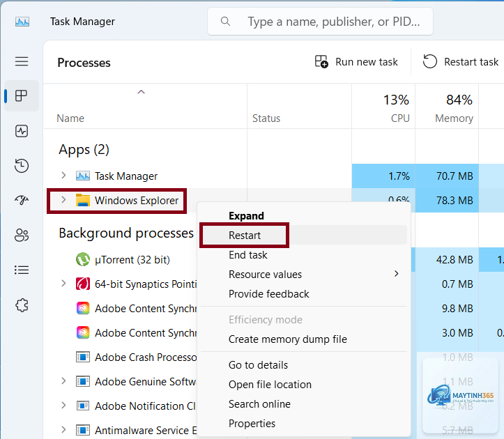Open the Services page in sidebar
The height and width of the screenshot is (439, 504).
click(22, 305)
